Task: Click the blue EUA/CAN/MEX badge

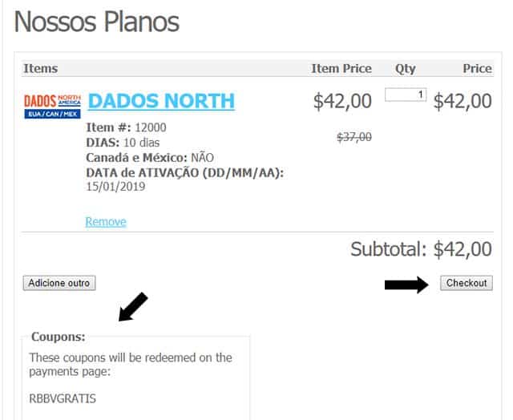Action: pos(52,114)
